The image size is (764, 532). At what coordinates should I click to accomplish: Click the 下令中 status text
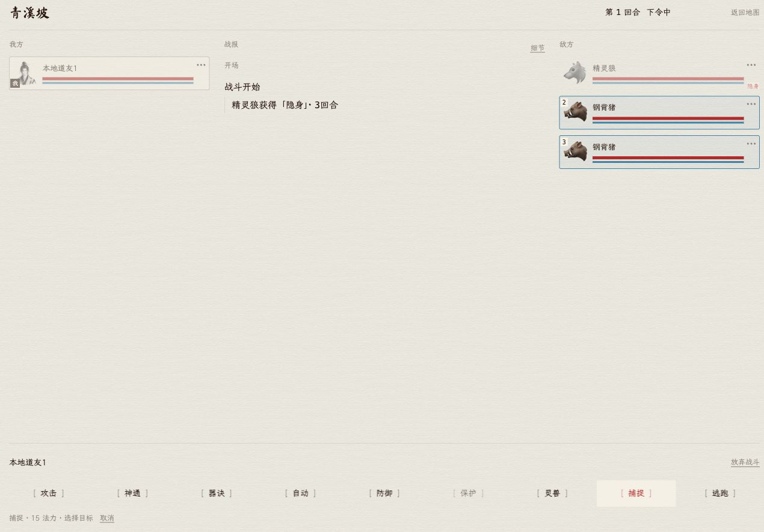659,12
